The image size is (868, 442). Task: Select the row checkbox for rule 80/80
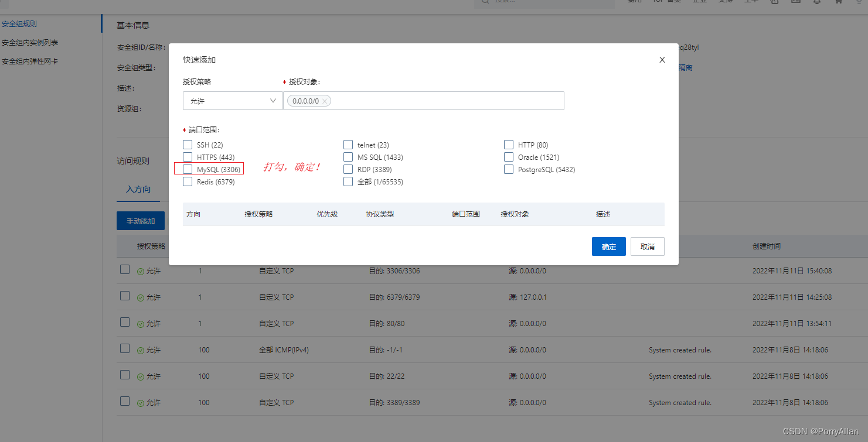(125, 322)
